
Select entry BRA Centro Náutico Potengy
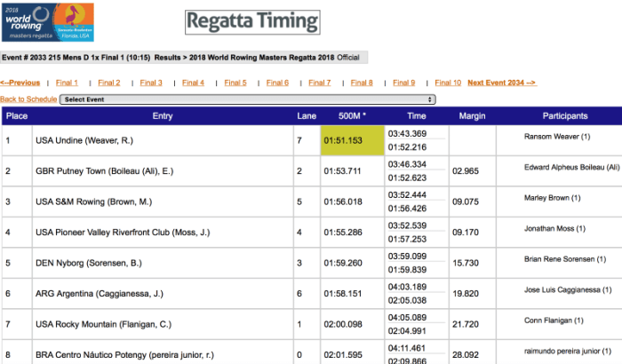tap(124, 355)
